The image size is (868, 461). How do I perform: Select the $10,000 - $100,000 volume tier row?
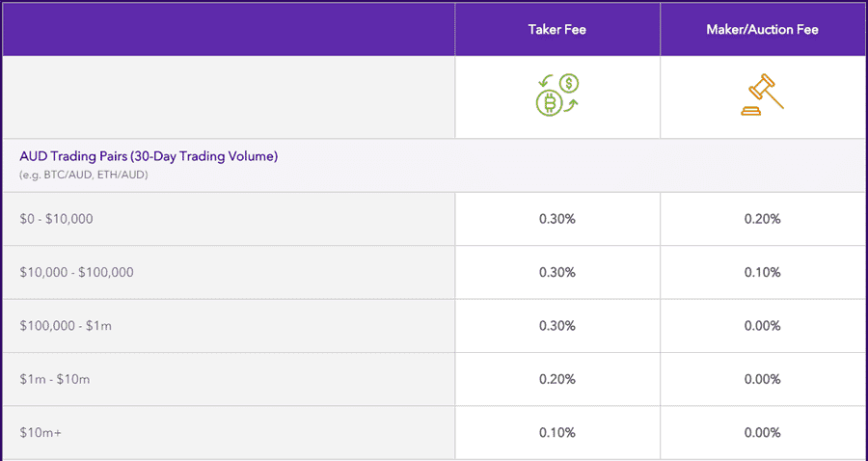76,272
